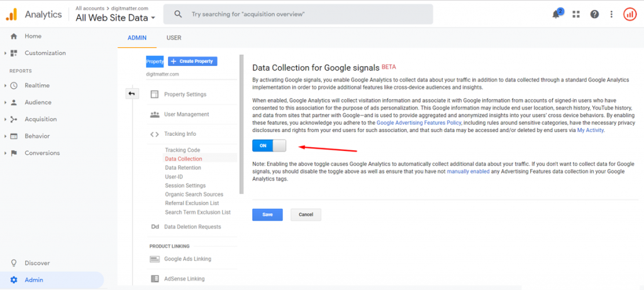Click the User Management people icon

[155, 114]
